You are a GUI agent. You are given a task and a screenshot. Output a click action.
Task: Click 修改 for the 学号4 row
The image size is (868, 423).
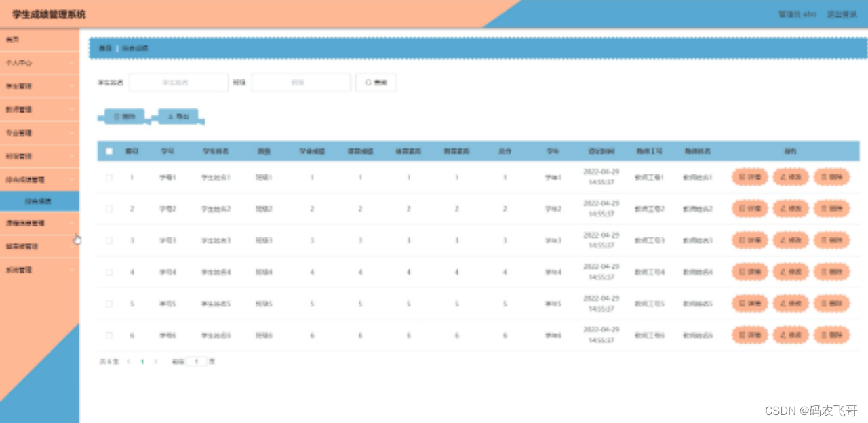[791, 272]
